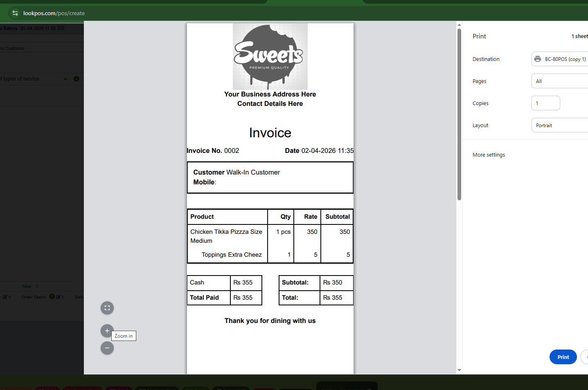Click the lookpos.com address bar
588x390 pixels.
(53, 13)
